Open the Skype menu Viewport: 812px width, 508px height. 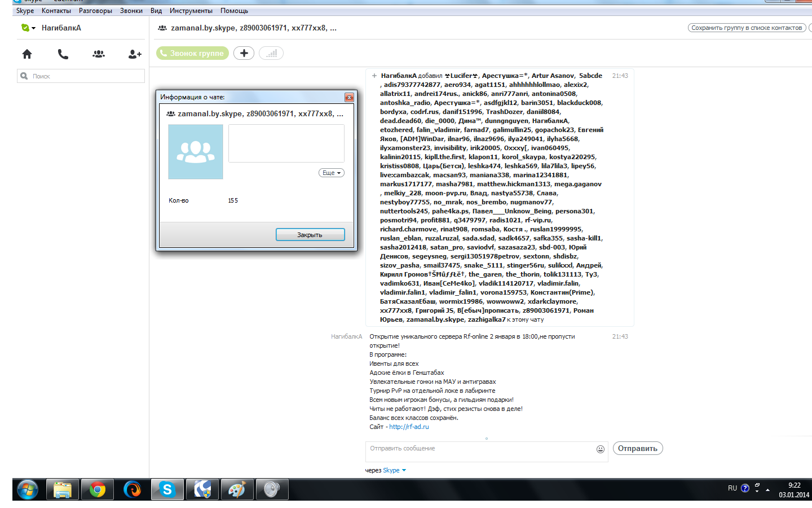[25, 11]
